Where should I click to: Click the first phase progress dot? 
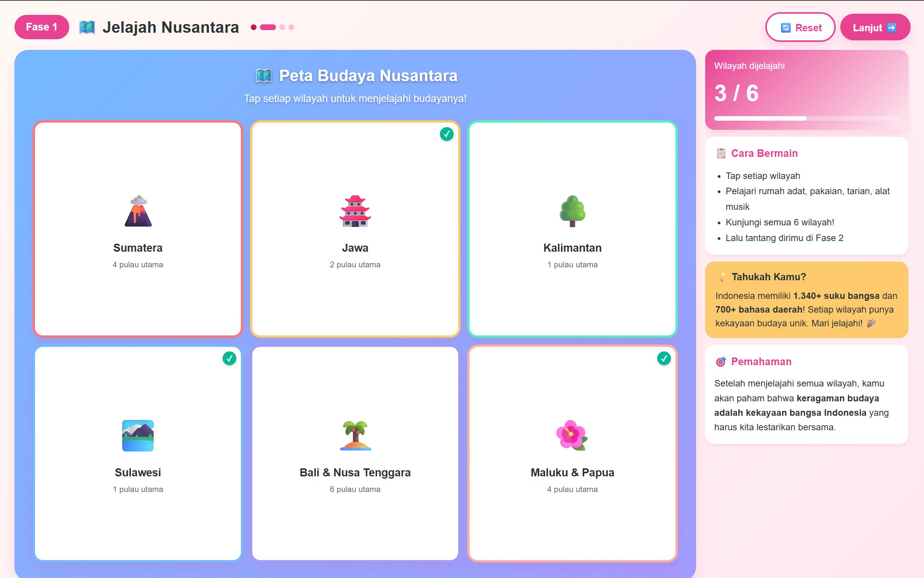point(253,27)
